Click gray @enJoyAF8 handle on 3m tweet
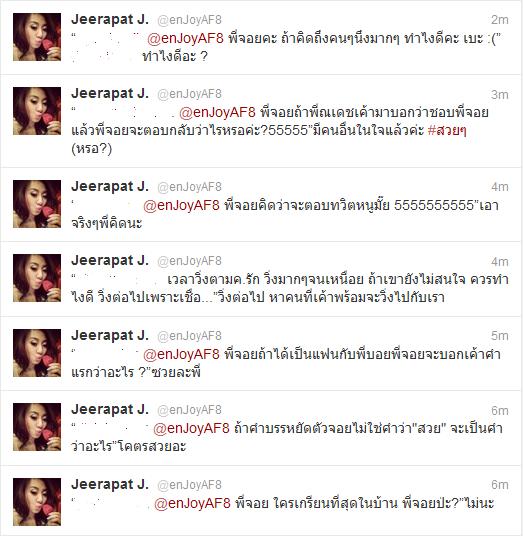This screenshot has height=536, width=523. (x=189, y=94)
